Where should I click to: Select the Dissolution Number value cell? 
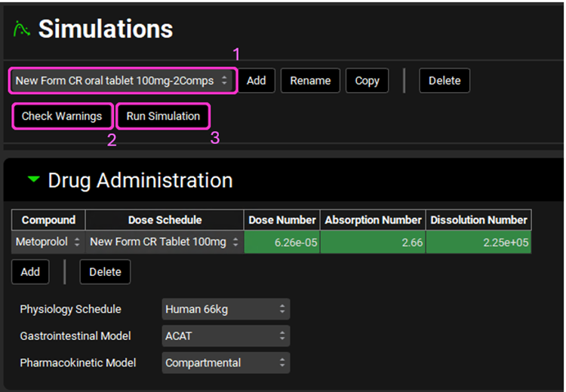[478, 242]
